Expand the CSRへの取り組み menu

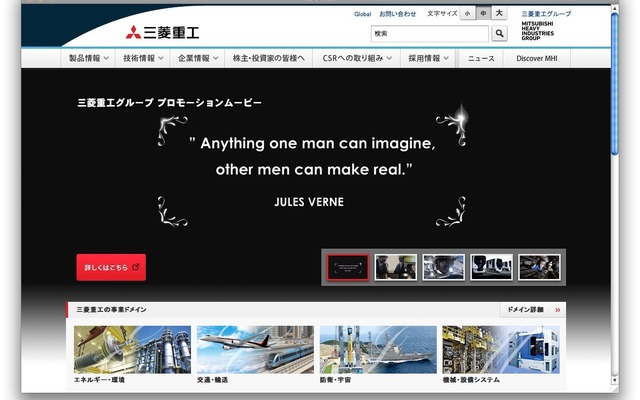pyautogui.click(x=357, y=58)
